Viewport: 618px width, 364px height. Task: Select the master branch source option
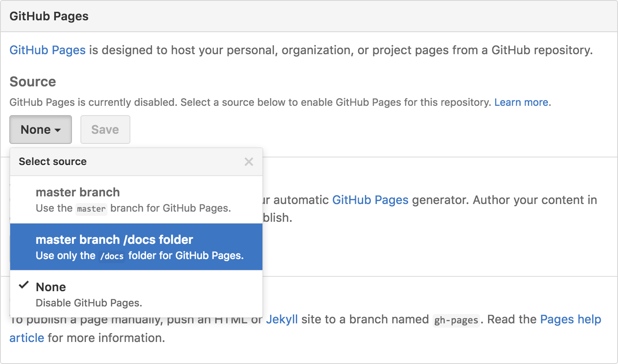(x=77, y=192)
